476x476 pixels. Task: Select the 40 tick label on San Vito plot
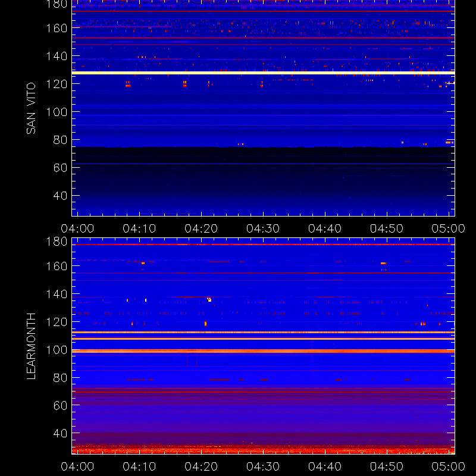click(60, 196)
